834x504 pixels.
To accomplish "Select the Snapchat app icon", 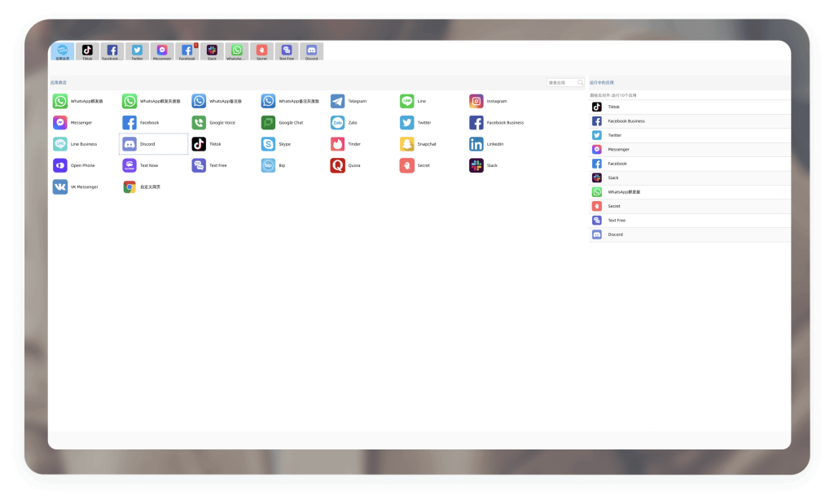I will (x=407, y=144).
